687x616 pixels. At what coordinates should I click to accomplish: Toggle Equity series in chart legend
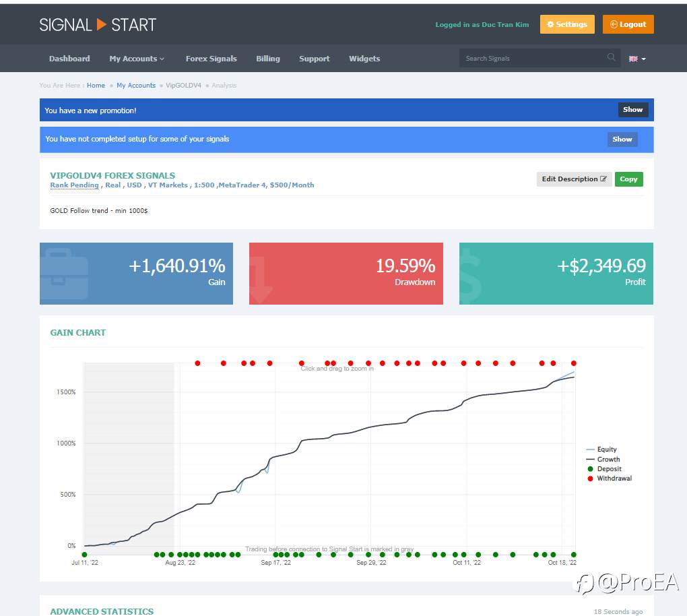point(601,450)
